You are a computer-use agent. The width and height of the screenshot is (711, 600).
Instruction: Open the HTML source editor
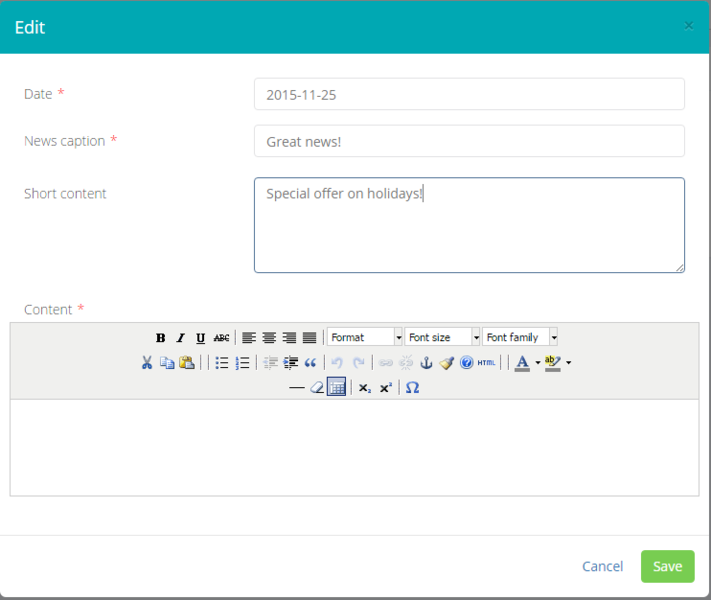click(486, 363)
